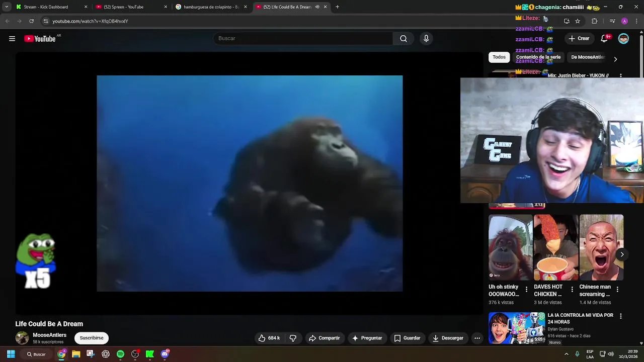Open a new browser tab
Screen dimensions: 644x362
[337, 7]
